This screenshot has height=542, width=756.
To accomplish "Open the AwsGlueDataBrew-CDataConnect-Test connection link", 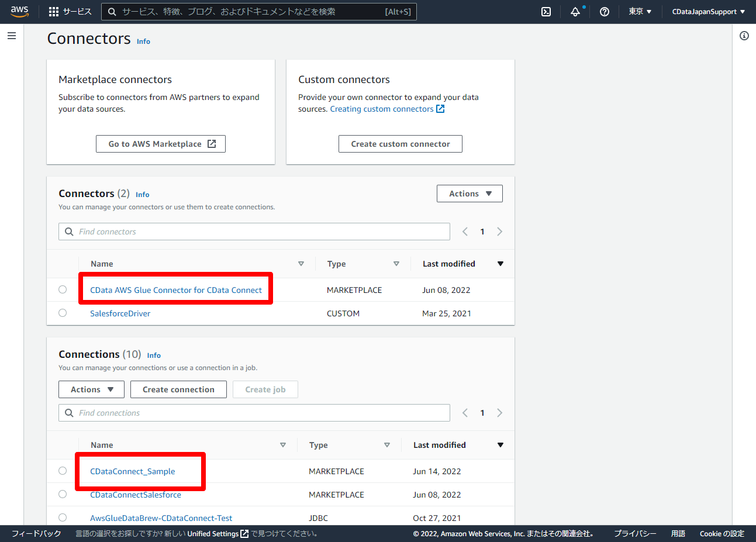I will 161,518.
